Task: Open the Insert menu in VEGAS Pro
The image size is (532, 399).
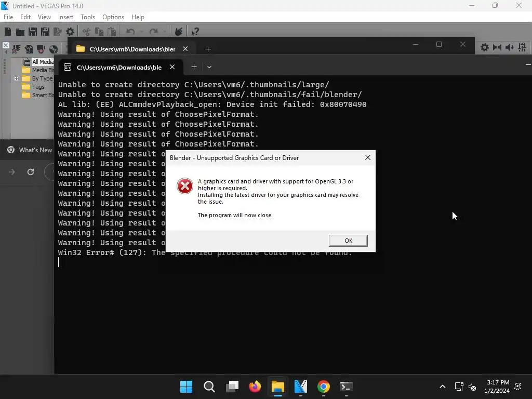Action: pos(65,17)
